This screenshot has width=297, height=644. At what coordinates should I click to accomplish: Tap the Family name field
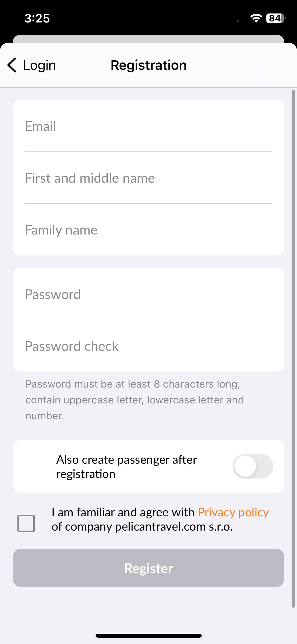[x=148, y=230]
